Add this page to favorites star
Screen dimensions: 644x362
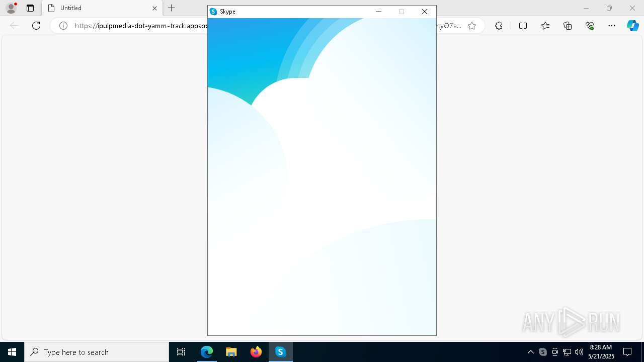[472, 26]
